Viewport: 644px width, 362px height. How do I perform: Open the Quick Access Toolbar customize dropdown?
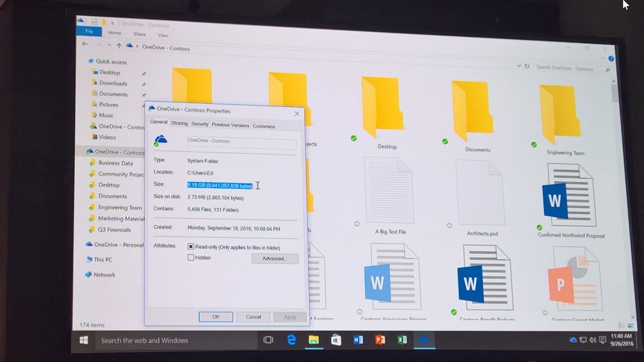(112, 23)
